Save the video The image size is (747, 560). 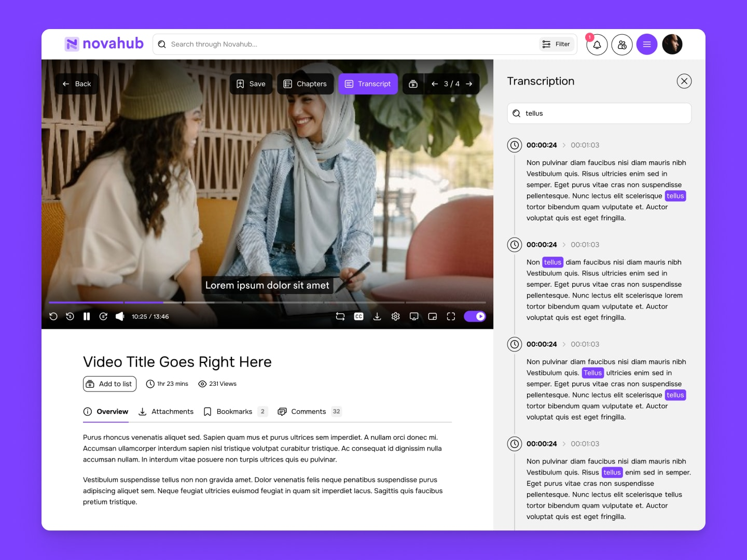click(251, 84)
